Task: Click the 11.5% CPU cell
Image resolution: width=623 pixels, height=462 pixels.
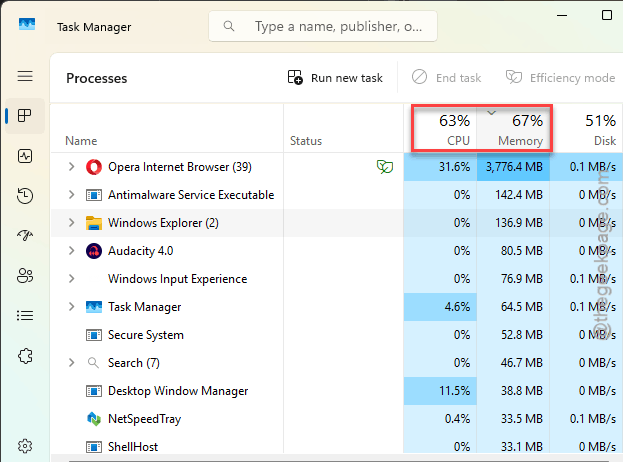Action: click(440, 391)
